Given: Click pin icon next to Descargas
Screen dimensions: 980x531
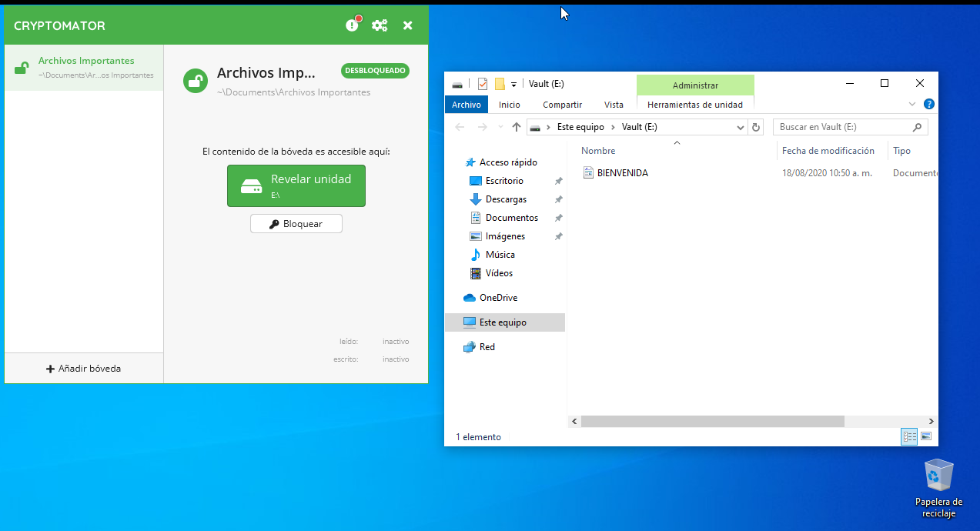Looking at the screenshot, I should click(x=559, y=199).
